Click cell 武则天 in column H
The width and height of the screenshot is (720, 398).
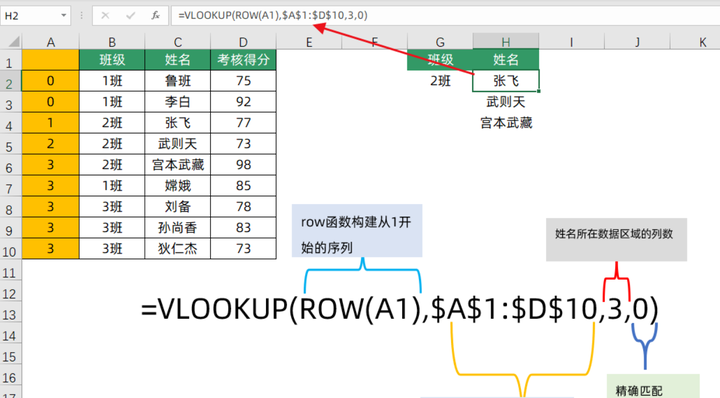point(506,102)
